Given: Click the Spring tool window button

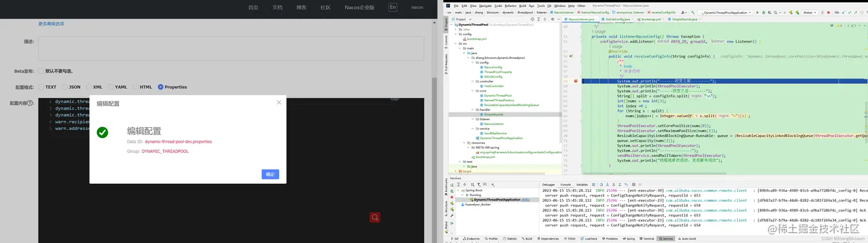Looking at the screenshot, I should pos(628,238).
